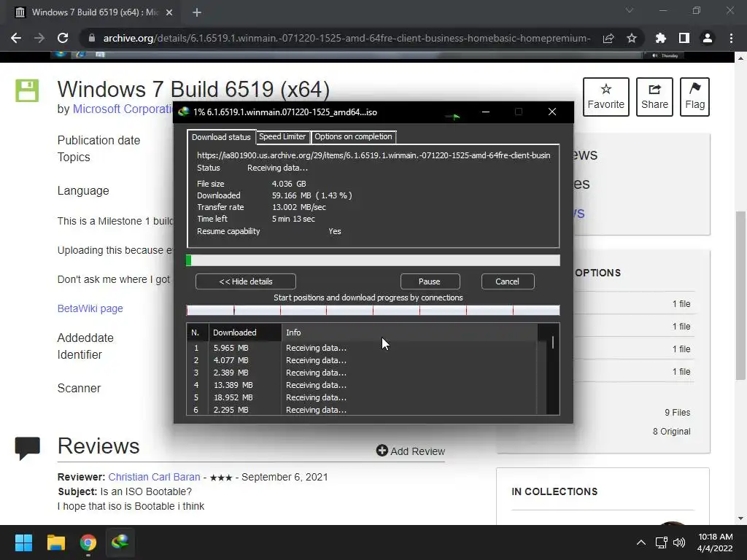This screenshot has height=560, width=747.
Task: Select connection 5 row 18.952 MB
Action: 362,397
